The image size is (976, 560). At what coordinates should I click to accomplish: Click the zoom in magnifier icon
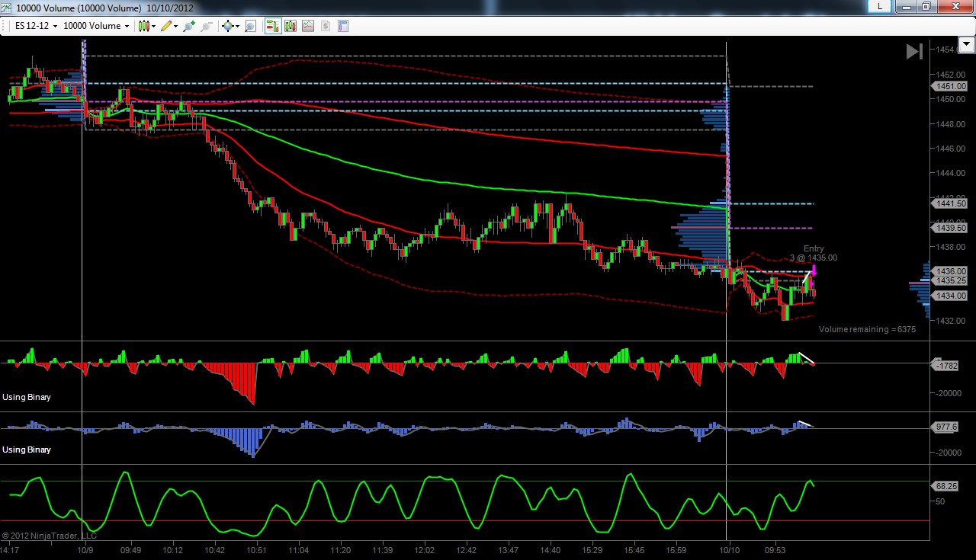tap(189, 26)
